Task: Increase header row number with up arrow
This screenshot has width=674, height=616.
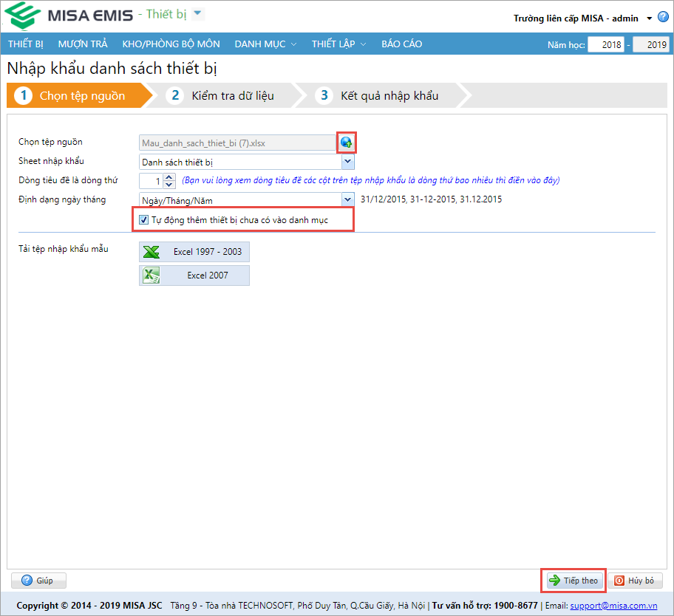Action: point(169,177)
